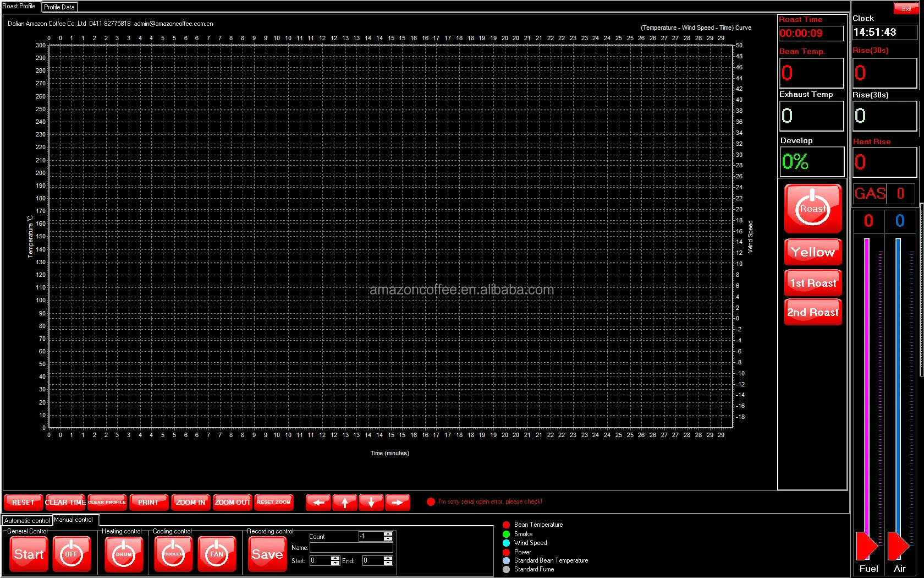Viewport: 924px width, 578px height.
Task: Click the CLEAR PROFILE button
Action: pyautogui.click(x=107, y=502)
